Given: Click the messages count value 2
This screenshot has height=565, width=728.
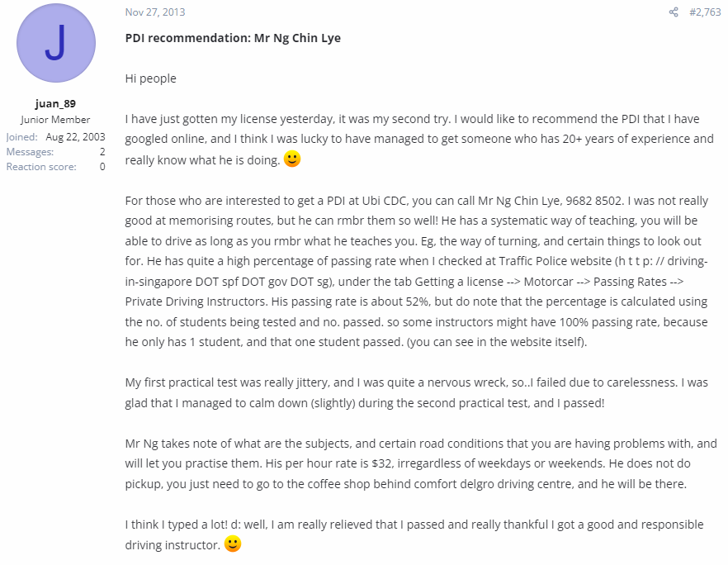Looking at the screenshot, I should tap(102, 151).
